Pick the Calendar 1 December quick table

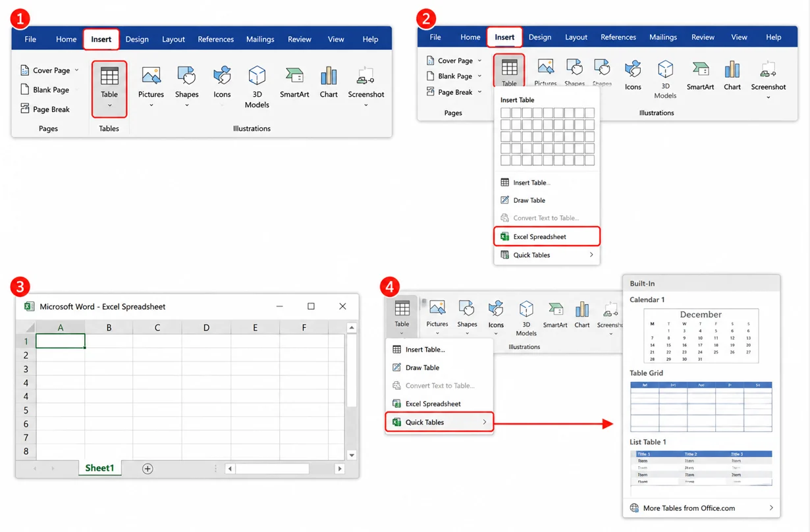[x=701, y=336]
